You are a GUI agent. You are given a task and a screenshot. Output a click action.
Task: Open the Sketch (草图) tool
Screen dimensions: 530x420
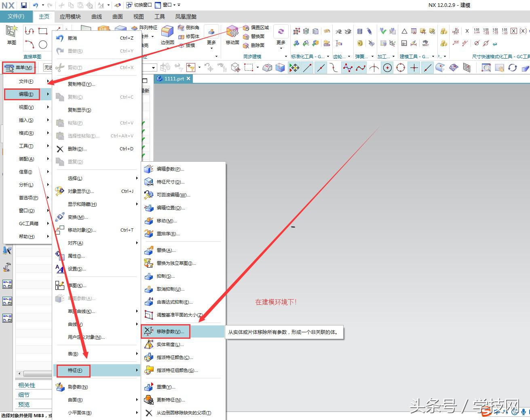point(12,35)
